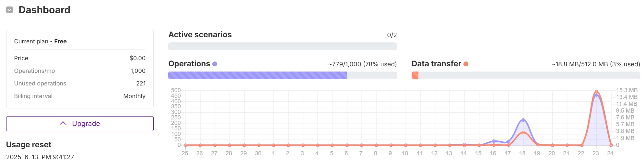Viewport: 644px width, 167px height.
Task: Click the Unused operations value 221
Action: (x=141, y=83)
